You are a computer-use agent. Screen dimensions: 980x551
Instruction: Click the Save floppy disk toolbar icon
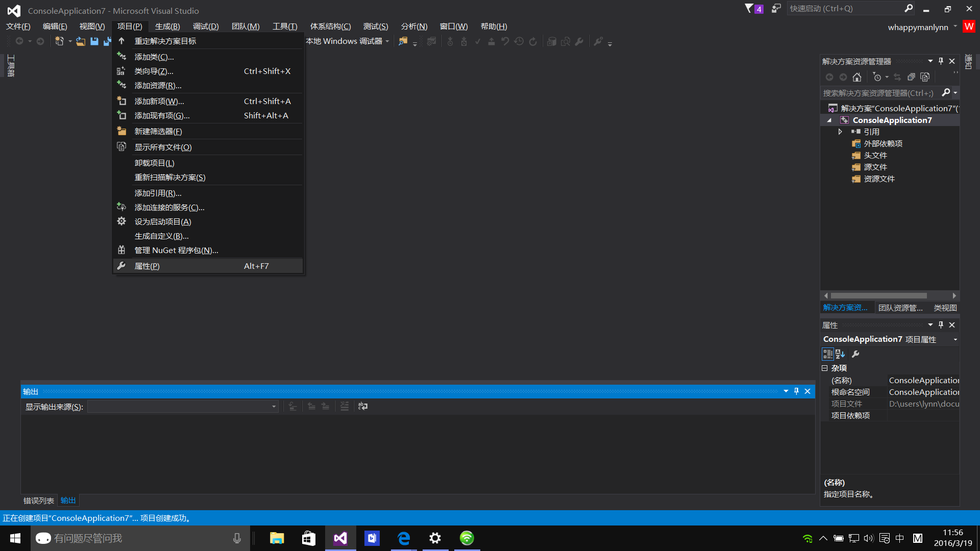coord(94,41)
